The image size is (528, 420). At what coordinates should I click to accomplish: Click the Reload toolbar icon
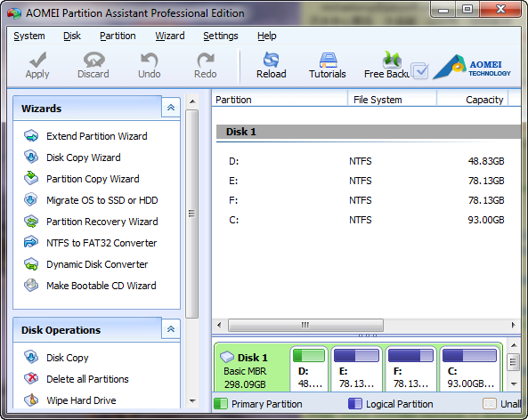click(271, 60)
